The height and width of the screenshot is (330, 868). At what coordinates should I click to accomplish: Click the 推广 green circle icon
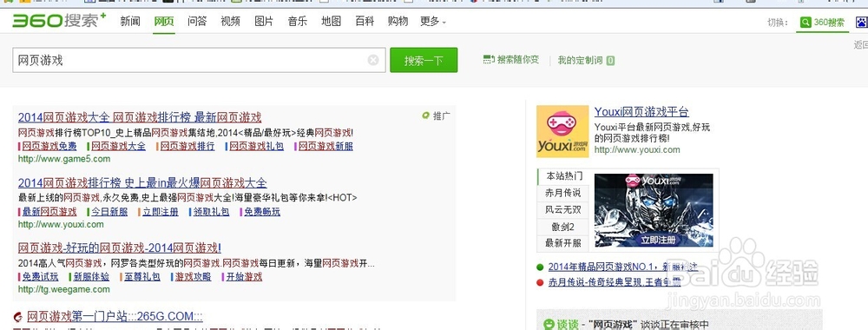[425, 115]
